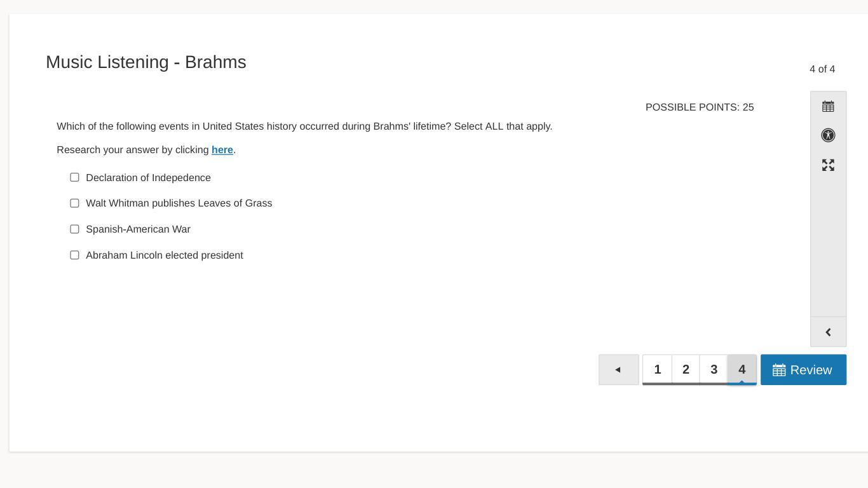Jump to question 2

pyautogui.click(x=686, y=370)
